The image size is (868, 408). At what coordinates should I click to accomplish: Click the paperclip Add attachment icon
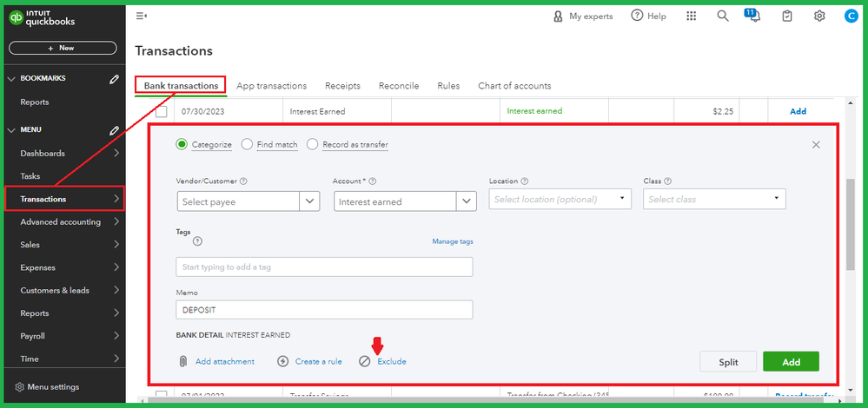pyautogui.click(x=183, y=361)
